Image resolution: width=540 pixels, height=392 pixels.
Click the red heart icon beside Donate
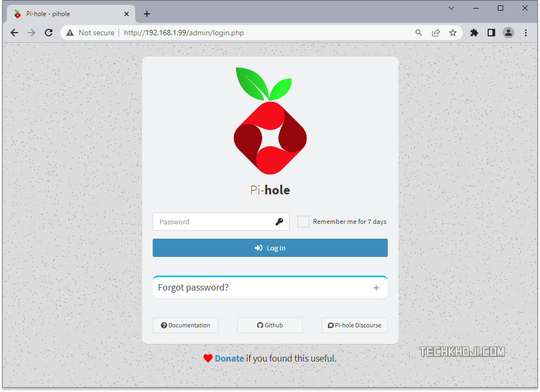pyautogui.click(x=208, y=358)
